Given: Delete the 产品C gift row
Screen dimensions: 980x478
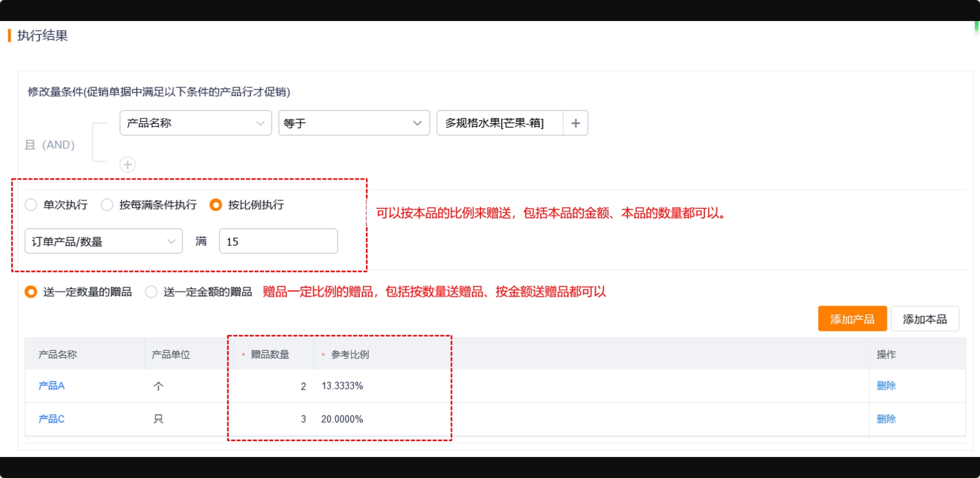Looking at the screenshot, I should 886,419.
